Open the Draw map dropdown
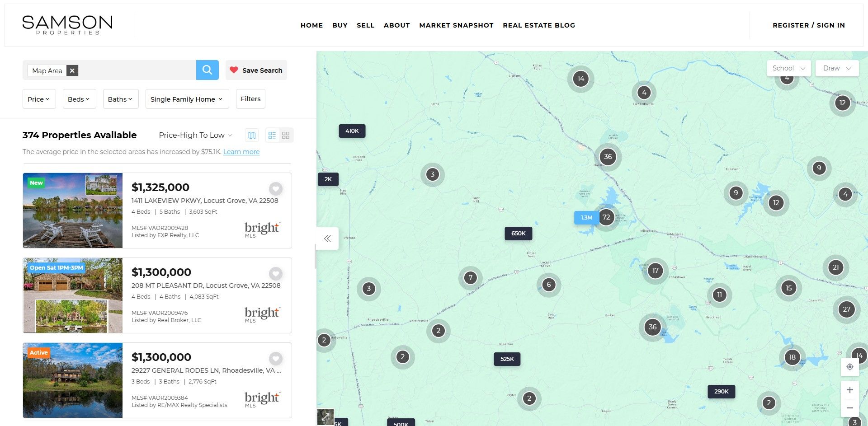The height and width of the screenshot is (426, 868). tap(837, 68)
